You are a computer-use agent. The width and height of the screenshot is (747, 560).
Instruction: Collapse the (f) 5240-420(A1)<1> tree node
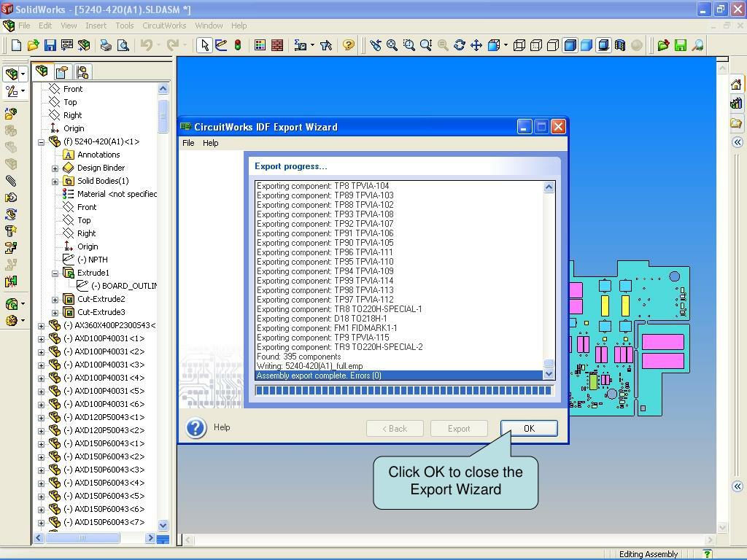[x=42, y=142]
